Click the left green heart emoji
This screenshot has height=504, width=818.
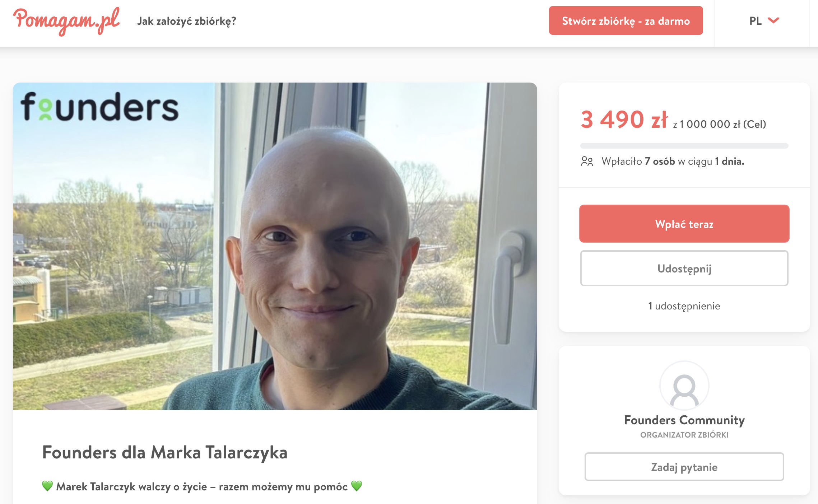47,486
